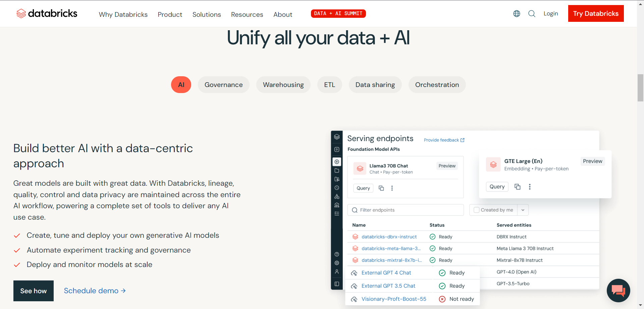Click the Databricks stack icon atop the mock sidebar
Image resolution: width=644 pixels, height=309 pixels.
tap(337, 137)
